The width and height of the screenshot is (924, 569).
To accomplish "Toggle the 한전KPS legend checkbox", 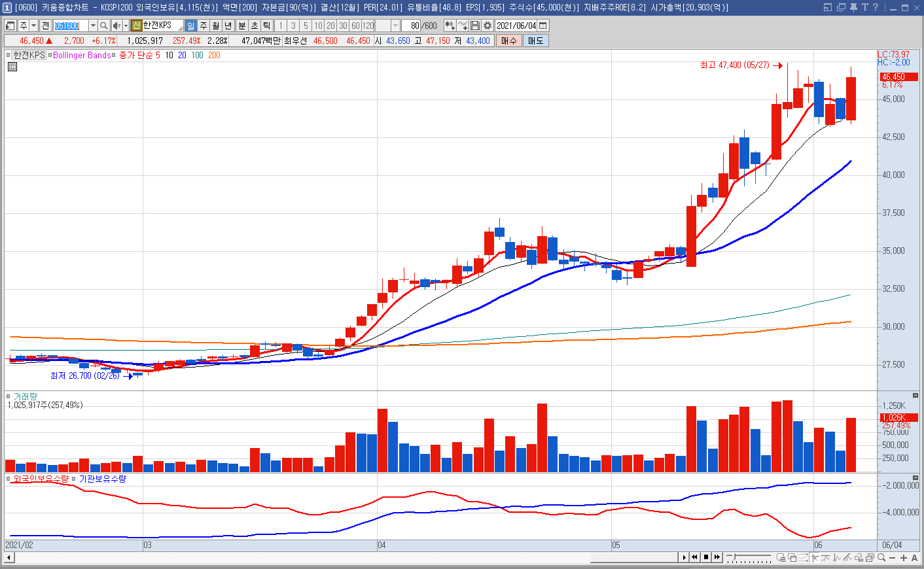I will (9, 55).
